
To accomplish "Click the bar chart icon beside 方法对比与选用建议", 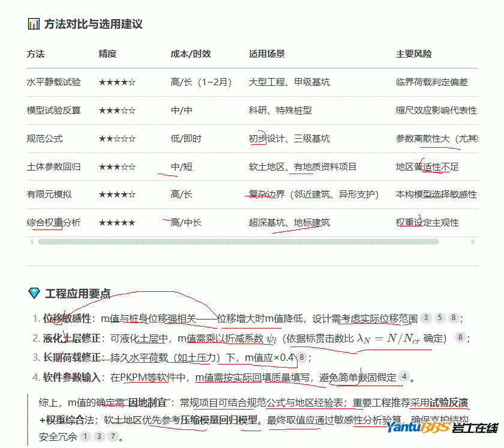I will coord(34,25).
